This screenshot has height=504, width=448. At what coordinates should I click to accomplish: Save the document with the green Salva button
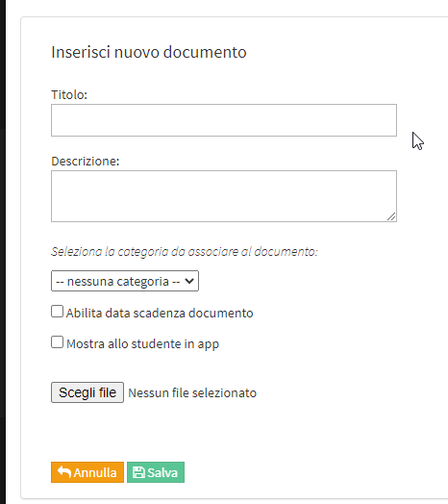(x=156, y=472)
